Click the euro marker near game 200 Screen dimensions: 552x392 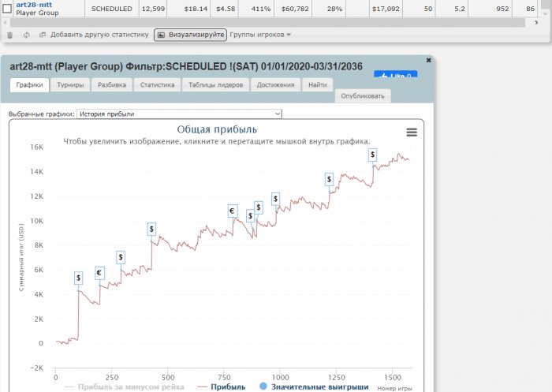click(99, 273)
